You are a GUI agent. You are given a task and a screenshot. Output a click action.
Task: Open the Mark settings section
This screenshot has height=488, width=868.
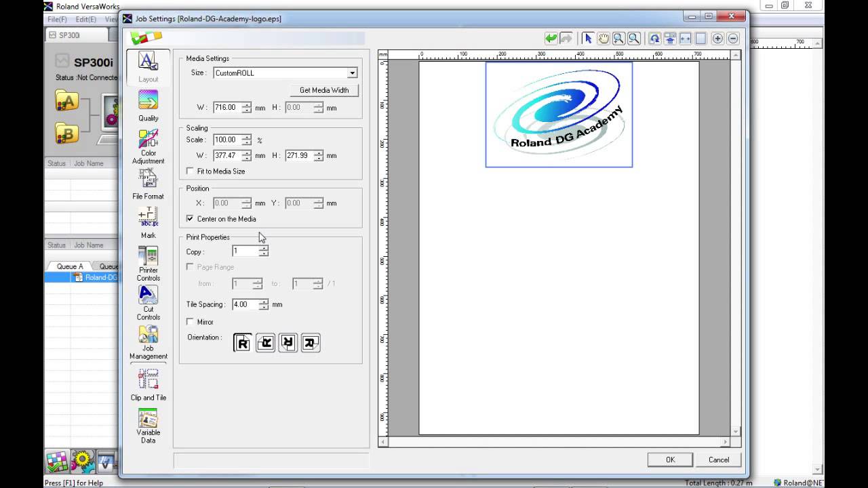[x=148, y=223]
